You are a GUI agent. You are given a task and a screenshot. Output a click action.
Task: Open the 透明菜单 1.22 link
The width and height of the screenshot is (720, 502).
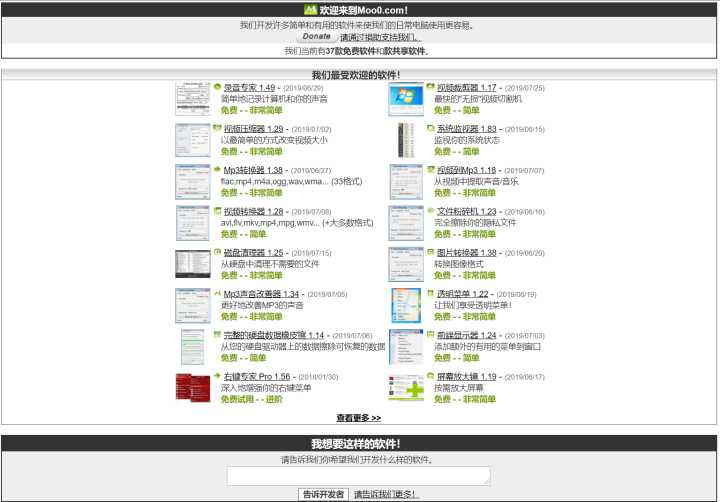(462, 294)
